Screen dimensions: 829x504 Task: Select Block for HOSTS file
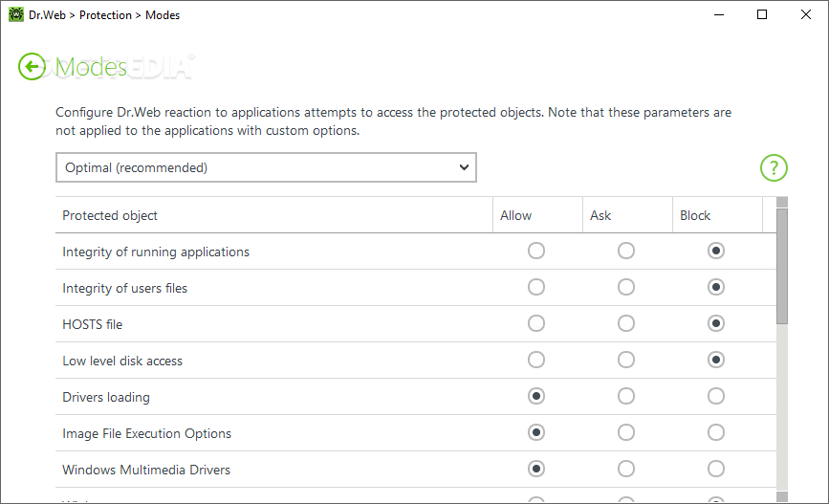click(x=716, y=323)
